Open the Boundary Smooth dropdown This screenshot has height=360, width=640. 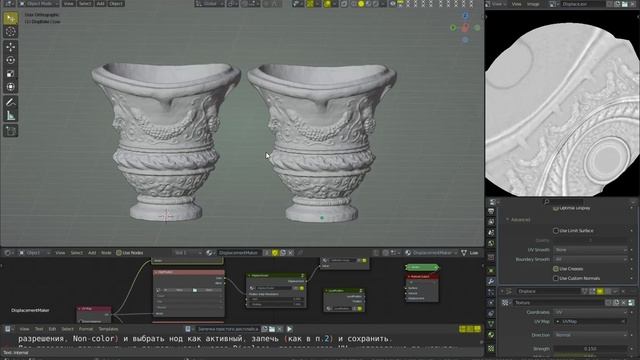(591, 259)
